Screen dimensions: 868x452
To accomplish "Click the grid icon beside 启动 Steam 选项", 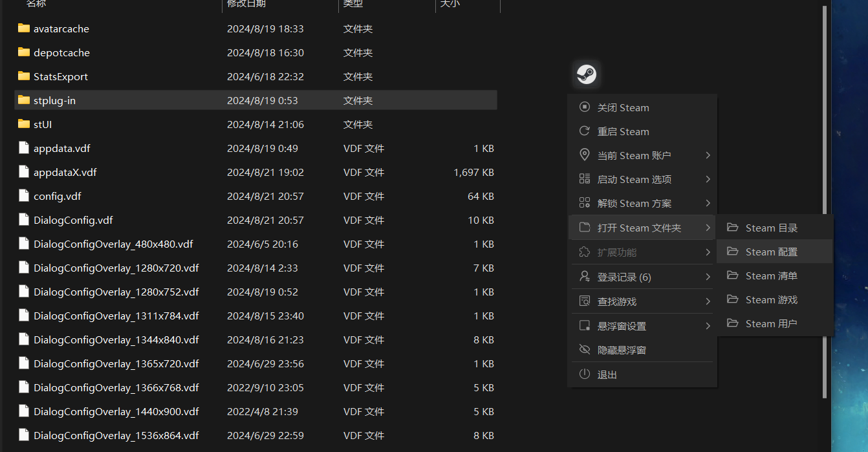I will click(585, 179).
